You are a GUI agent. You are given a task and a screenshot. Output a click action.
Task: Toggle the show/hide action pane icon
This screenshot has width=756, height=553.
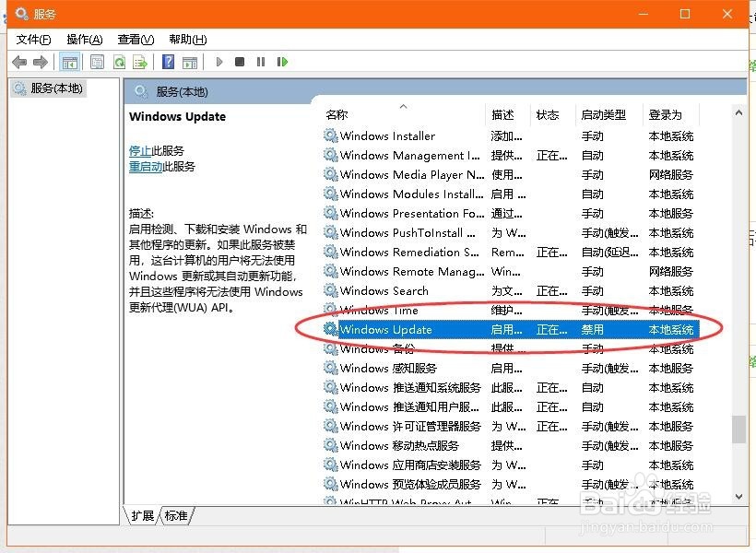pos(190,62)
